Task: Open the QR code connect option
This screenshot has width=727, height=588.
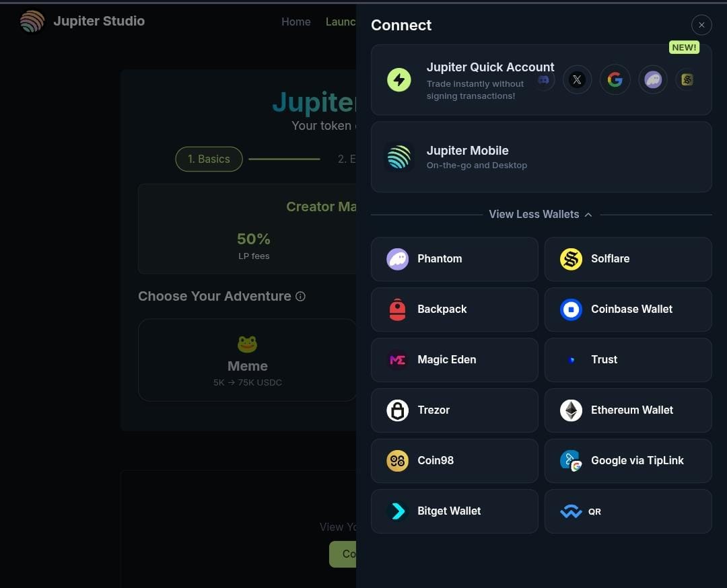Action: [x=628, y=511]
